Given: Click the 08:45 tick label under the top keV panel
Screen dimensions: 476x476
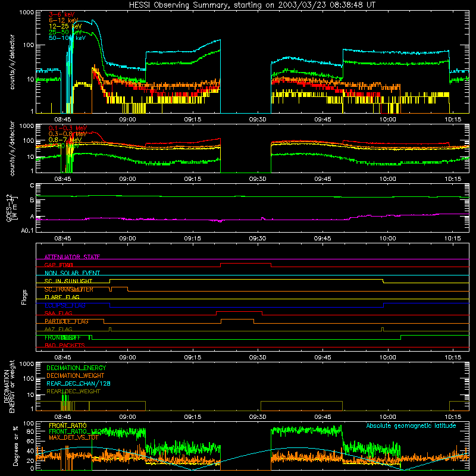Looking at the screenshot, I should pos(62,120).
